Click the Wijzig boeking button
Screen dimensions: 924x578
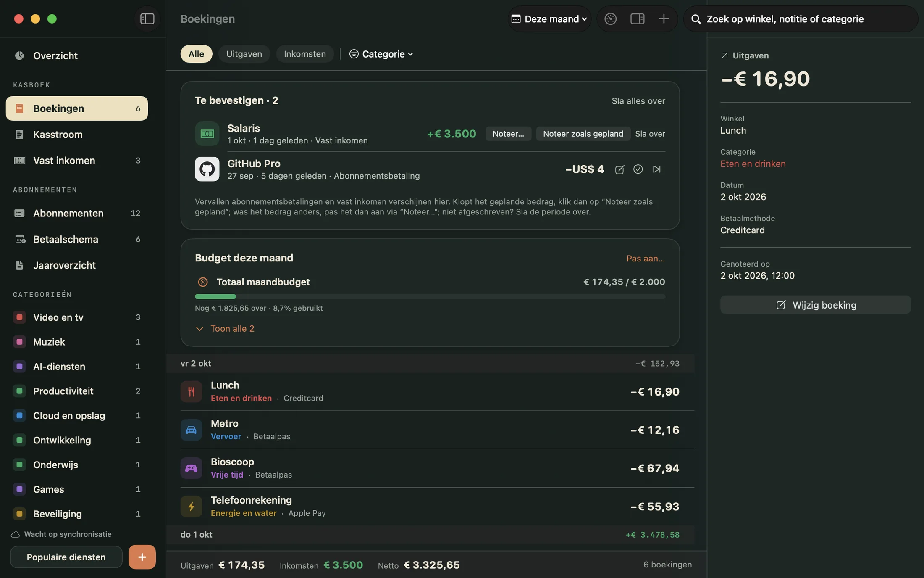(816, 305)
